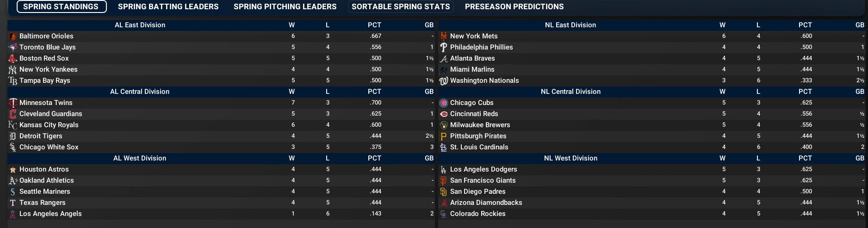The height and width of the screenshot is (228, 868).
Task: Click the San Francisco Giants logo
Action: coord(444,180)
